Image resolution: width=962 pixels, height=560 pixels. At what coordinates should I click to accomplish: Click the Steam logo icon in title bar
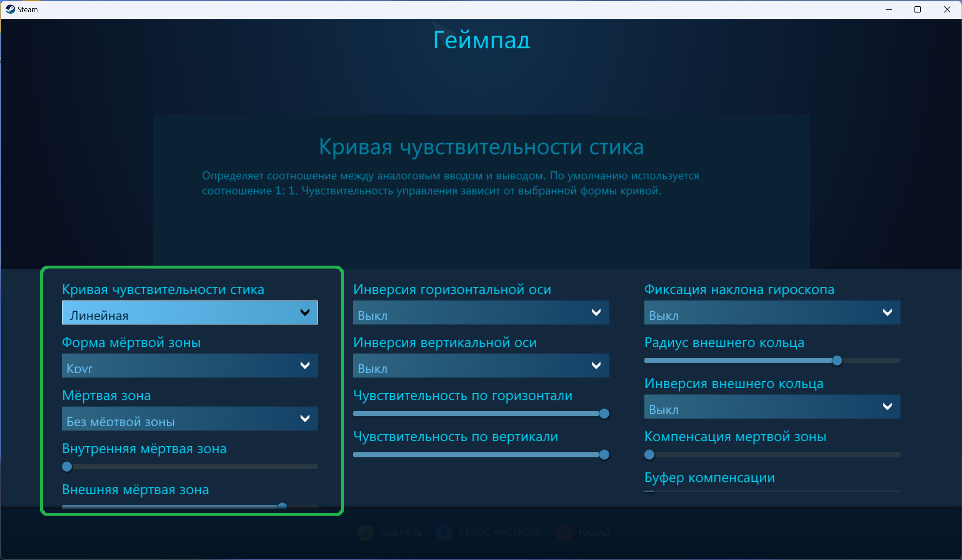pyautogui.click(x=10, y=9)
